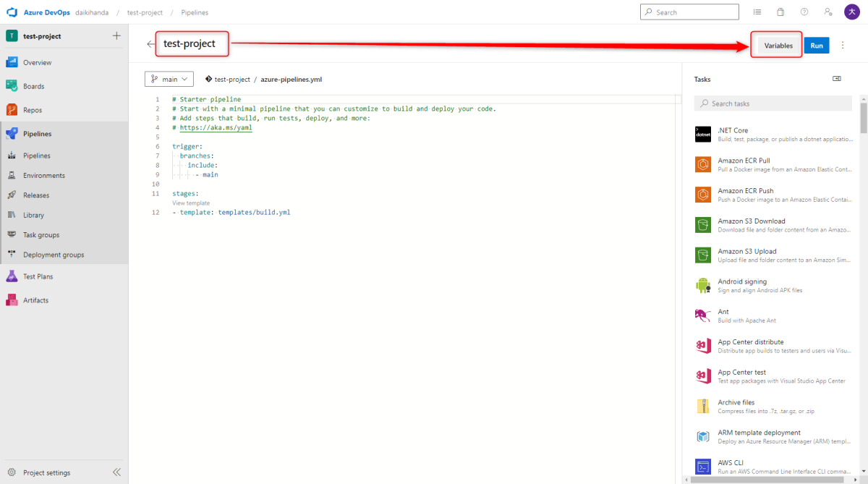Select the App Center test task icon
Screen dimensions: 868x484
click(x=702, y=376)
